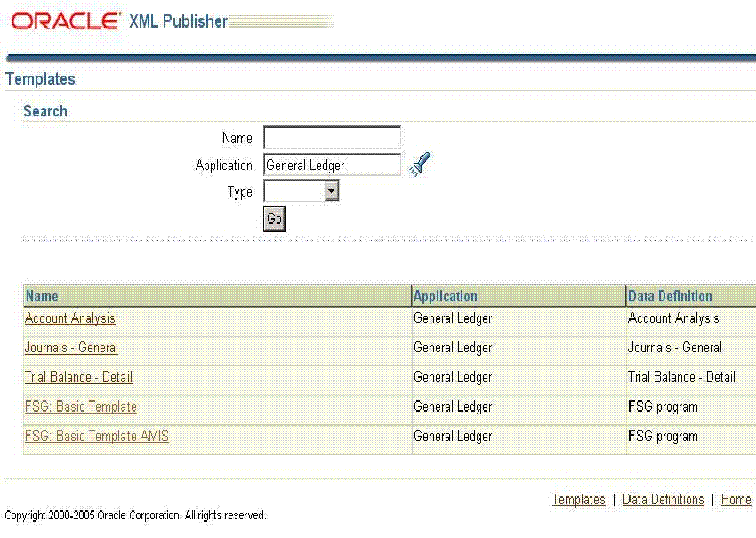Open the FSG: Basic Template AMIS link
Viewport: 756px width, 538px height.
[96, 436]
